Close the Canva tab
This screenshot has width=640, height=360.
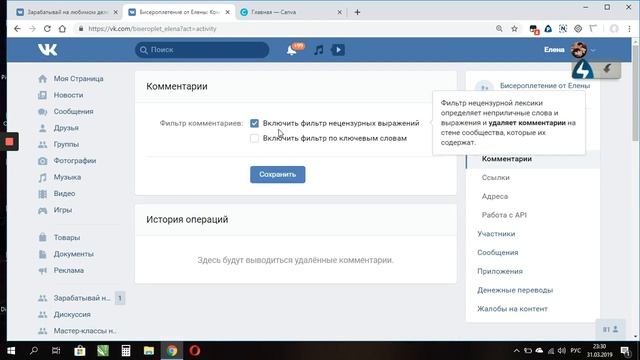pyautogui.click(x=340, y=12)
